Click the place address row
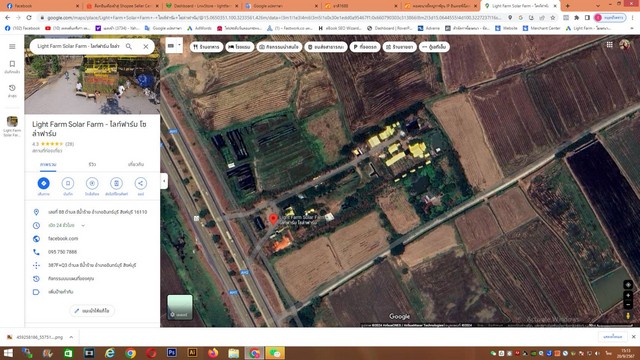 pos(92,212)
